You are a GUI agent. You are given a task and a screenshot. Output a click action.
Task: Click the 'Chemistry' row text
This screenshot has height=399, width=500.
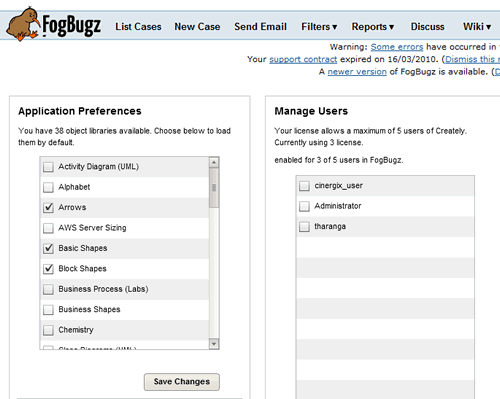coord(76,330)
